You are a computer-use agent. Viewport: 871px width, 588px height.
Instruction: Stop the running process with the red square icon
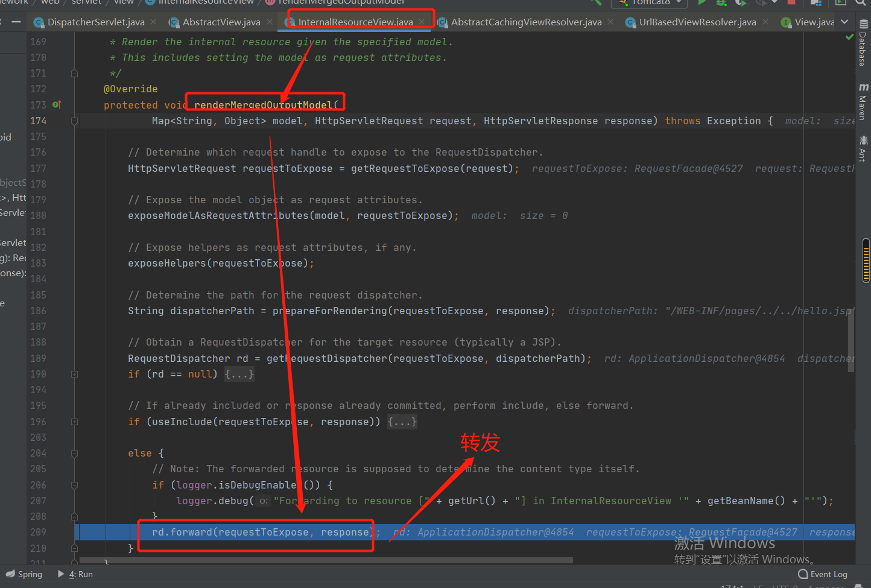(791, 2)
